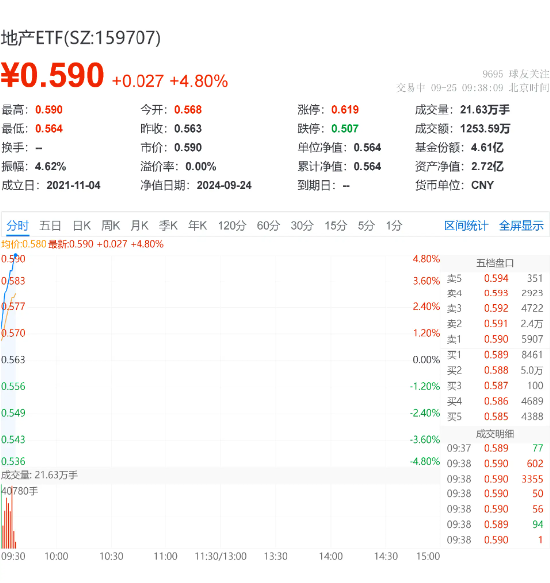Click the 9695 球友关注 follower count
The image size is (550, 583).
(x=515, y=74)
